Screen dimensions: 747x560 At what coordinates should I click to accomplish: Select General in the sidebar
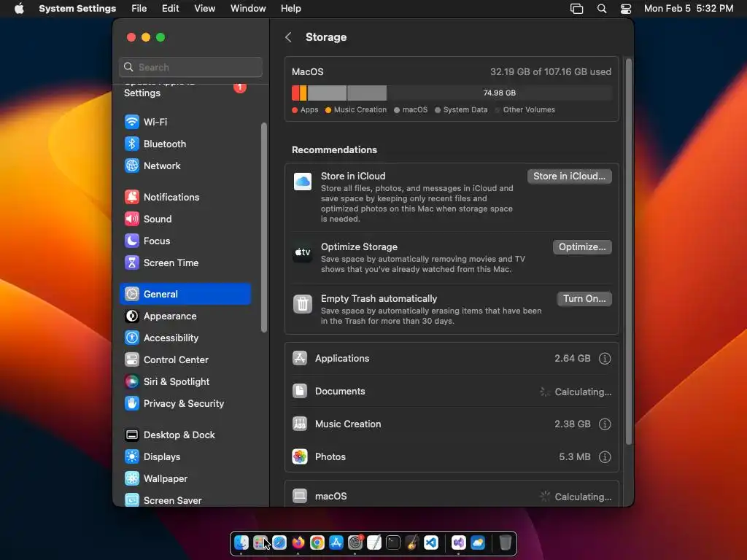coord(185,295)
